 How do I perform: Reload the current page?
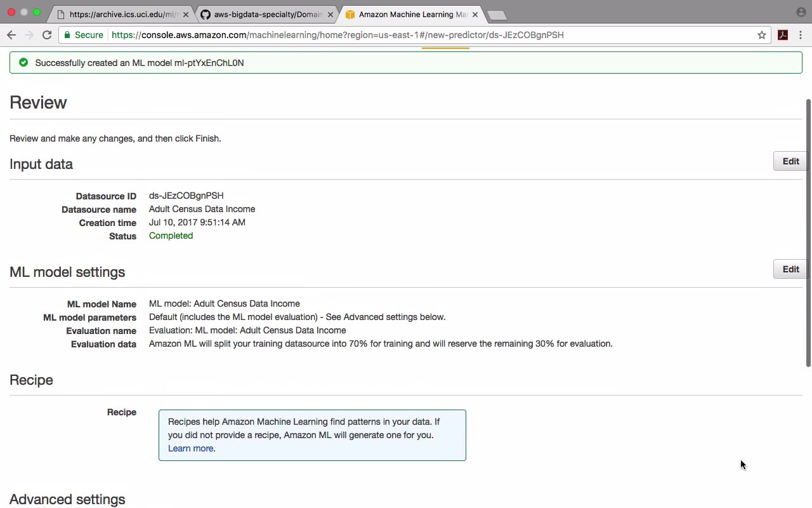[x=47, y=35]
